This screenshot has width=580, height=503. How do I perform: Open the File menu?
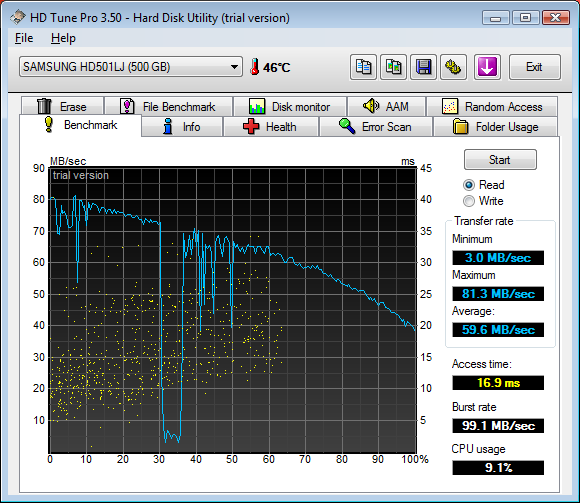tap(24, 38)
